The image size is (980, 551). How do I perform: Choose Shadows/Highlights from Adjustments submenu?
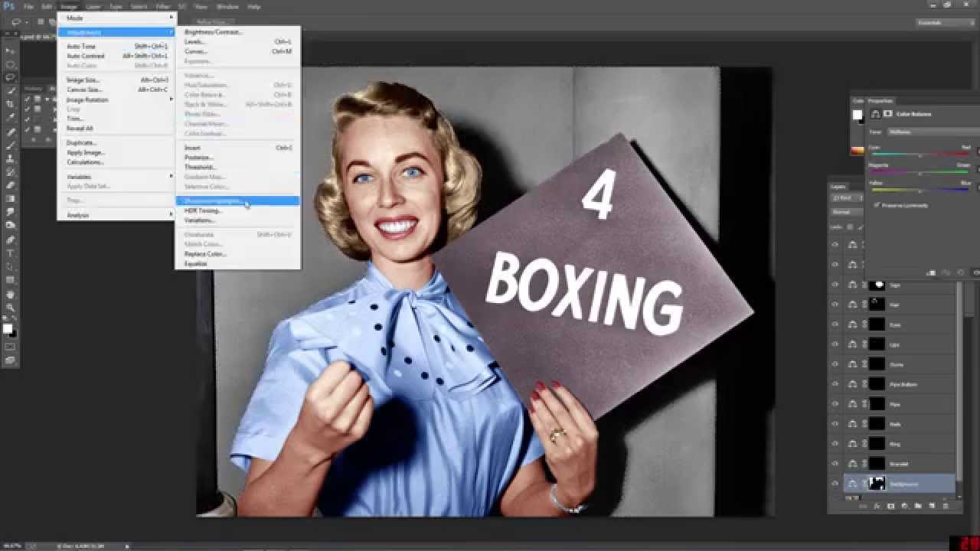coord(237,201)
